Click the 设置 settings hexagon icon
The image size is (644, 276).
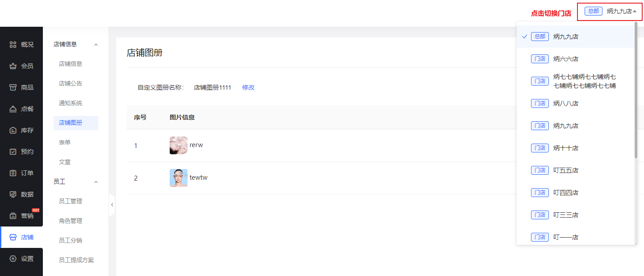13,259
